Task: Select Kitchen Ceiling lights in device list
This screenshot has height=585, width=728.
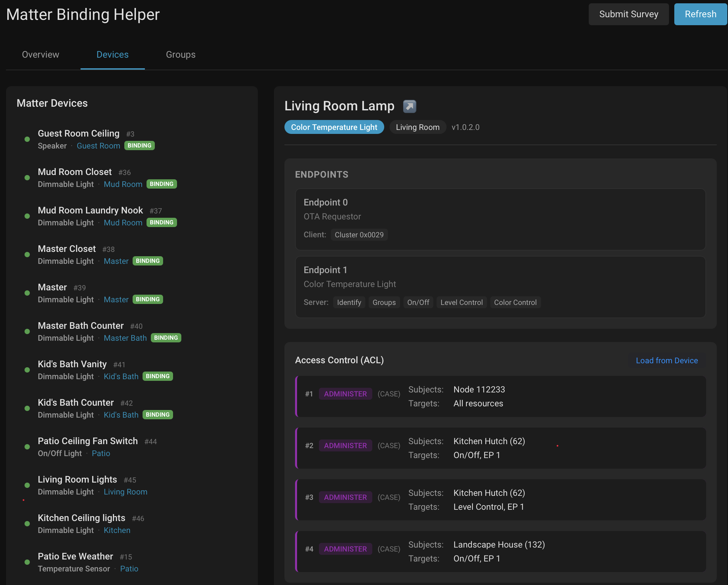Action: [81, 518]
